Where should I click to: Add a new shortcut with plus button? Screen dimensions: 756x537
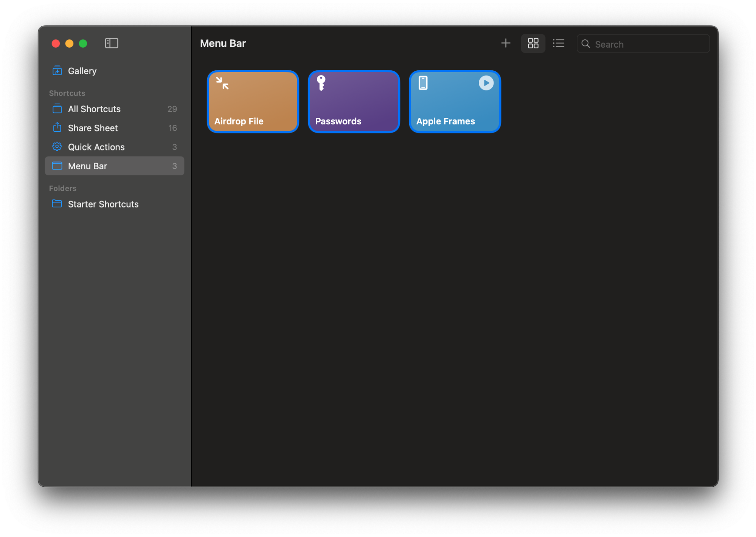[506, 43]
